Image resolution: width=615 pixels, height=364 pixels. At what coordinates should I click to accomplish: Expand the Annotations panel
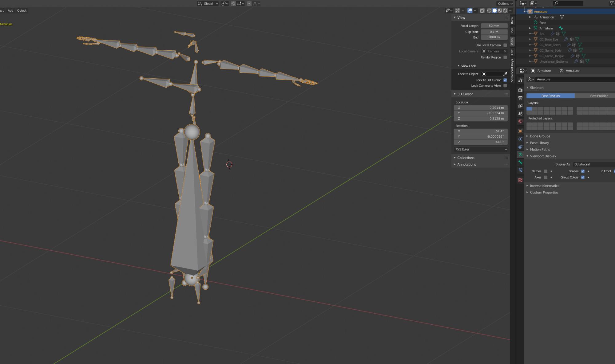455,164
